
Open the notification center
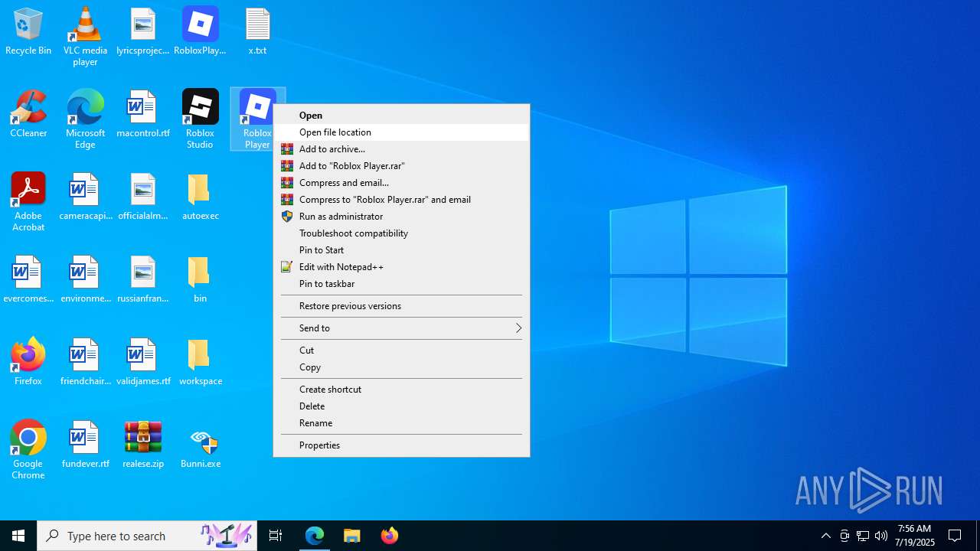pyautogui.click(x=955, y=536)
